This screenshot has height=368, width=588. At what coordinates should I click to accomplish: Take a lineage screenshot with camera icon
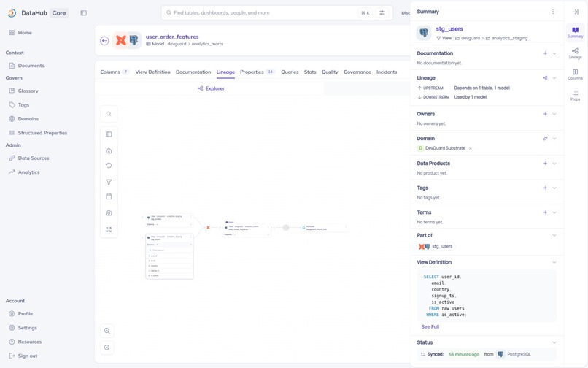(109, 213)
